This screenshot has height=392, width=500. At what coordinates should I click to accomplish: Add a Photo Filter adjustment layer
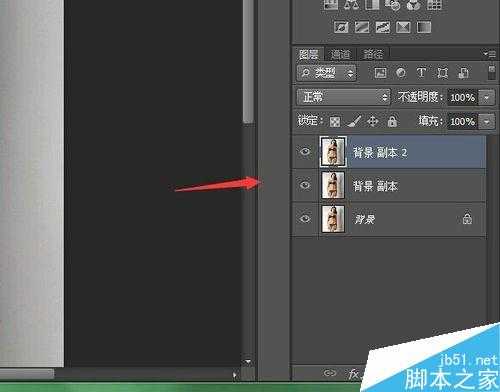(x=393, y=5)
